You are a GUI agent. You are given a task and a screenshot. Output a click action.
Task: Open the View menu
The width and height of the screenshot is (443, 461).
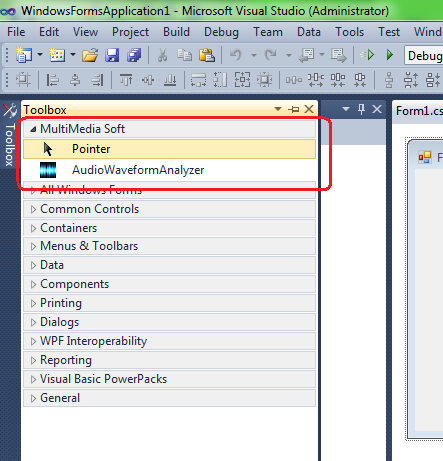click(86, 32)
